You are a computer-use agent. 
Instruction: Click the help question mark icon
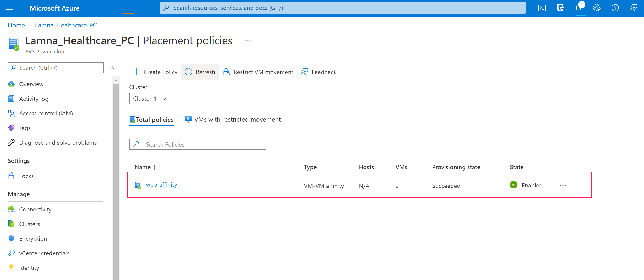(615, 8)
